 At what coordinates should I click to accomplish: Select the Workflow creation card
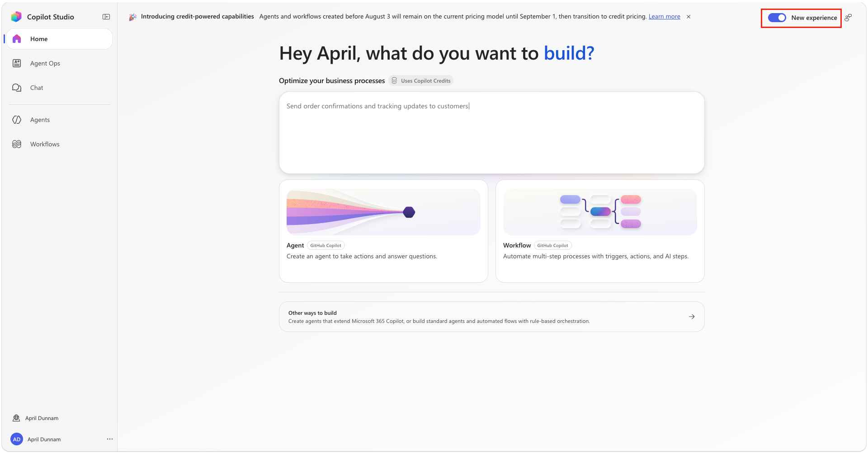click(600, 231)
